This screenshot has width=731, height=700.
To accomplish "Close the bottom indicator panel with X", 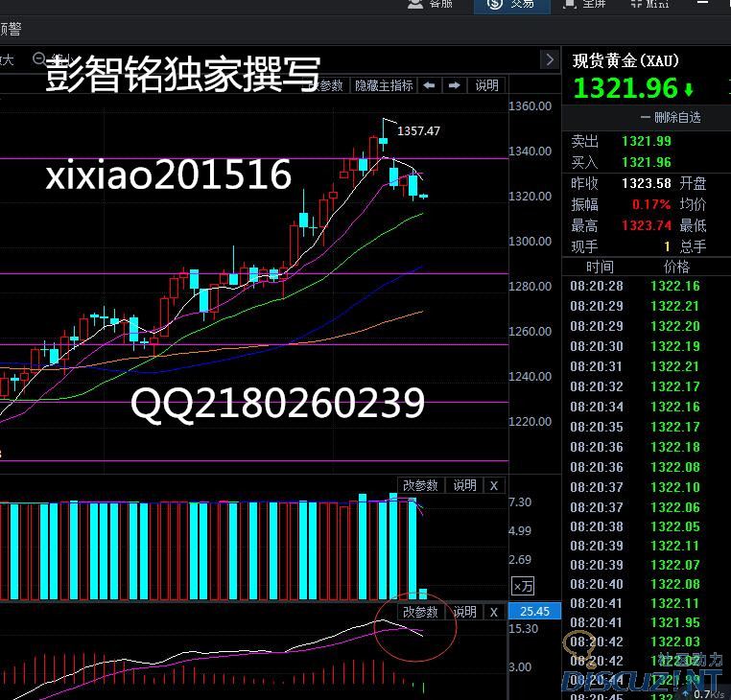I will [x=493, y=611].
